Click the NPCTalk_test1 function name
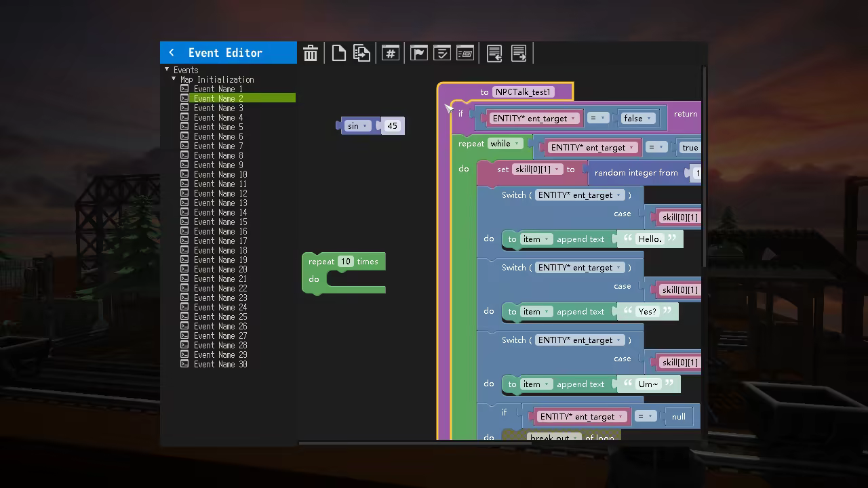868x488 pixels. (523, 92)
